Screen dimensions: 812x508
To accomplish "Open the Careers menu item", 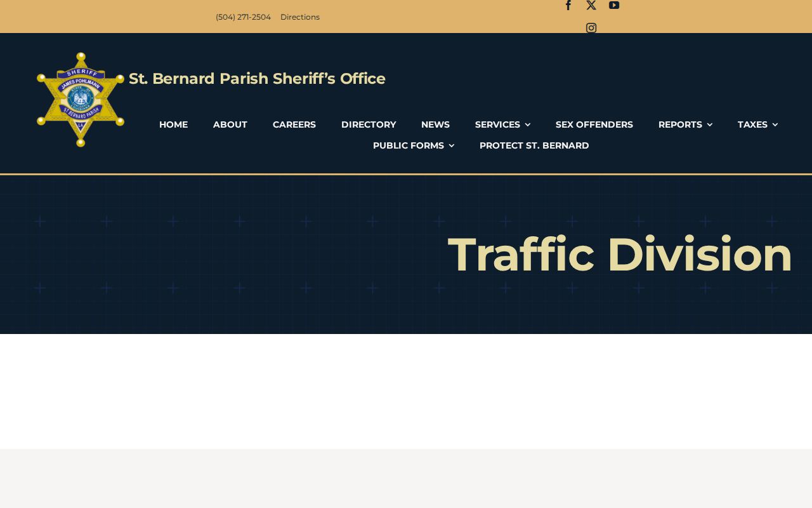I will coord(294,124).
